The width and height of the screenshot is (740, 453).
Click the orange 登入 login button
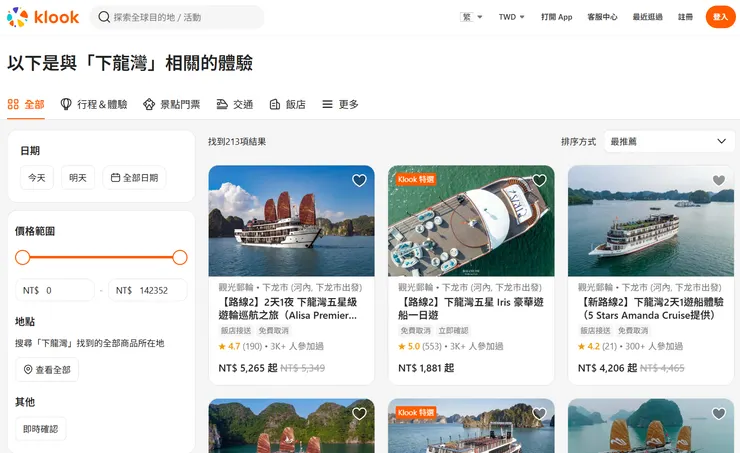(721, 17)
